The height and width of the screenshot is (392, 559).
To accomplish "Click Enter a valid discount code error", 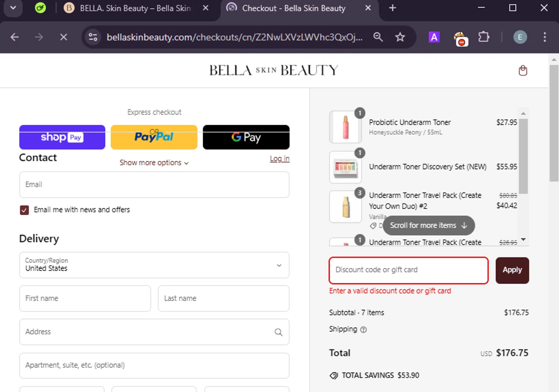I will pyautogui.click(x=390, y=291).
